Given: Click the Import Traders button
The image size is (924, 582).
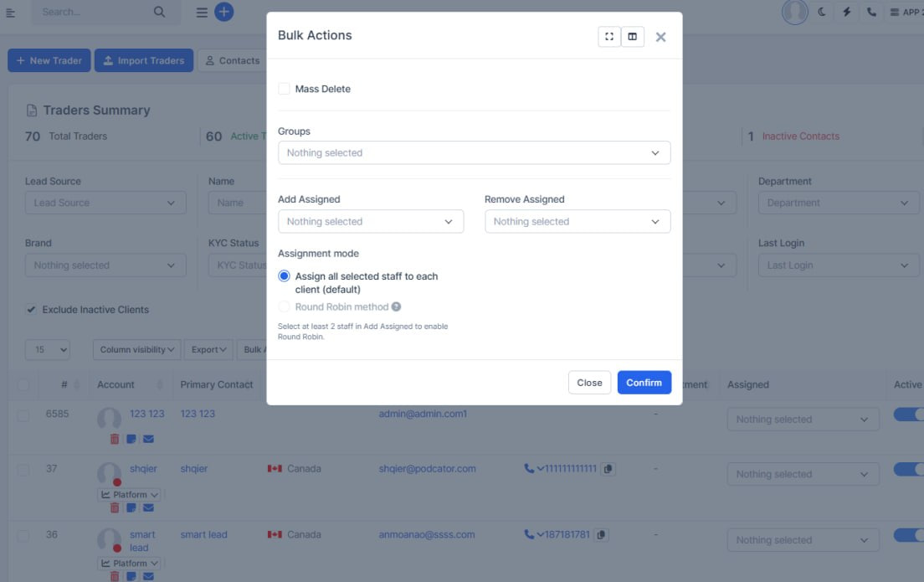Looking at the screenshot, I should (x=144, y=60).
